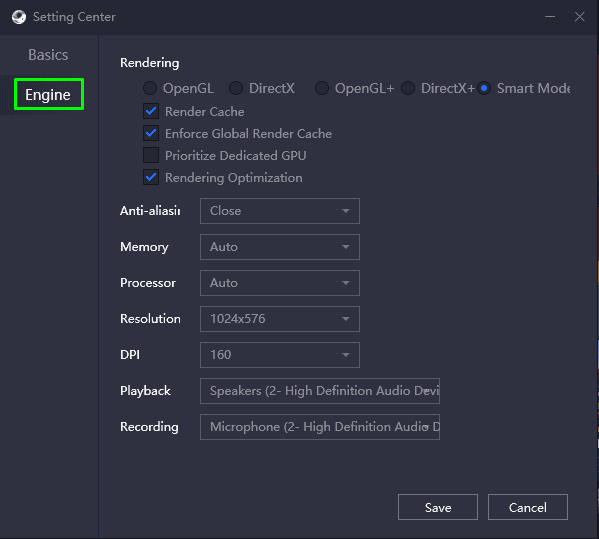
Task: Open the Resolution dropdown showing 1024x576
Action: [280, 319]
